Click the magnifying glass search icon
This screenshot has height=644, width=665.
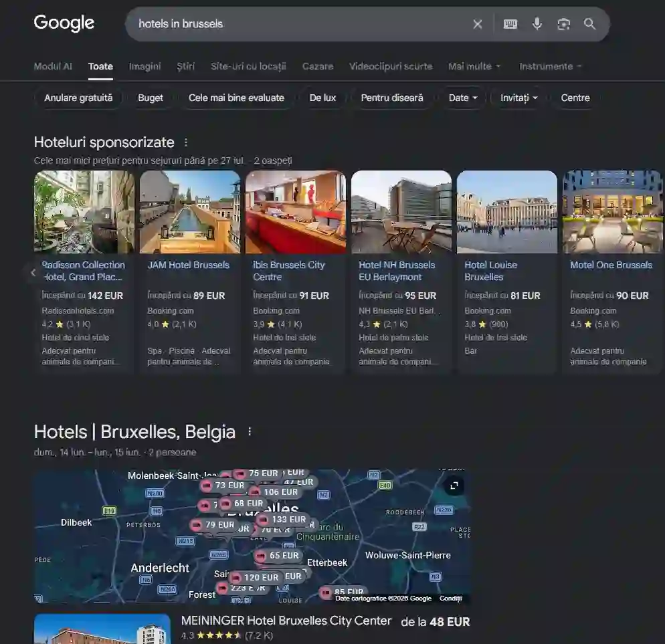[589, 24]
